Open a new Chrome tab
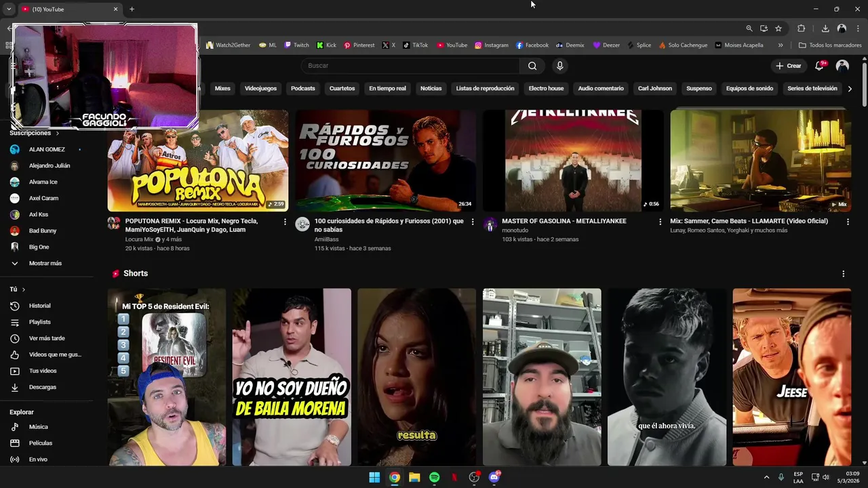Image resolution: width=868 pixels, height=488 pixels. pyautogui.click(x=132, y=9)
